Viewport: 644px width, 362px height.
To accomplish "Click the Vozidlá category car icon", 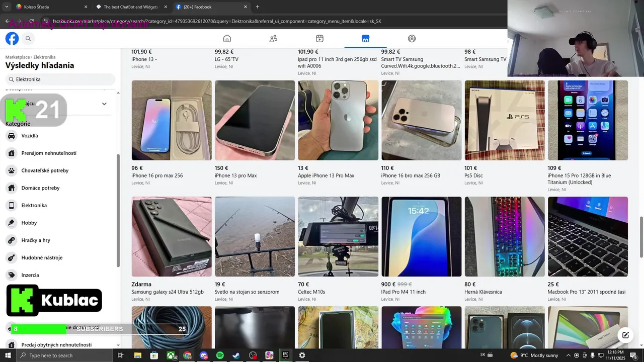I will [11, 136].
